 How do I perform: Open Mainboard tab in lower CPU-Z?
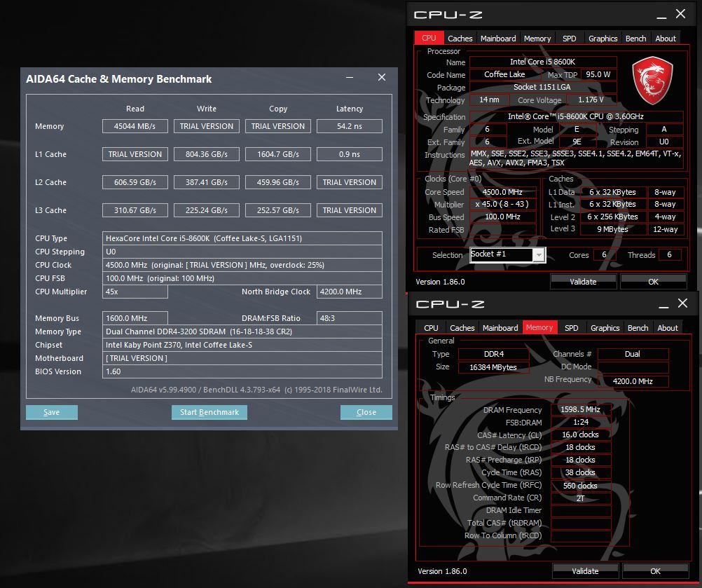tap(500, 328)
